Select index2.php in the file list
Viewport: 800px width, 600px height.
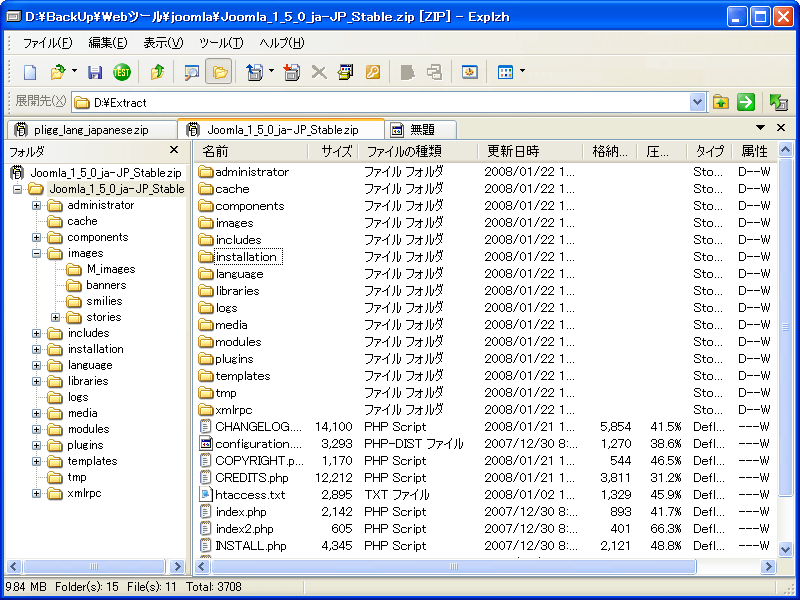pos(244,529)
